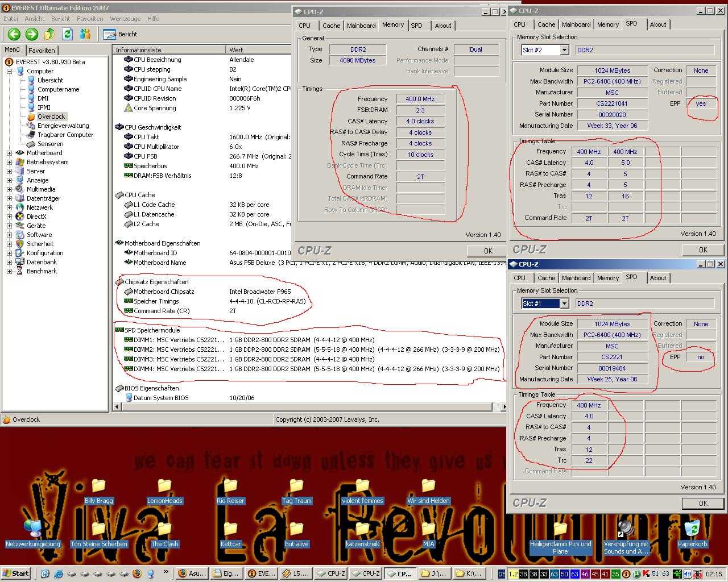Open the Heiligendamm Pics und Pläne folder

pos(560,538)
